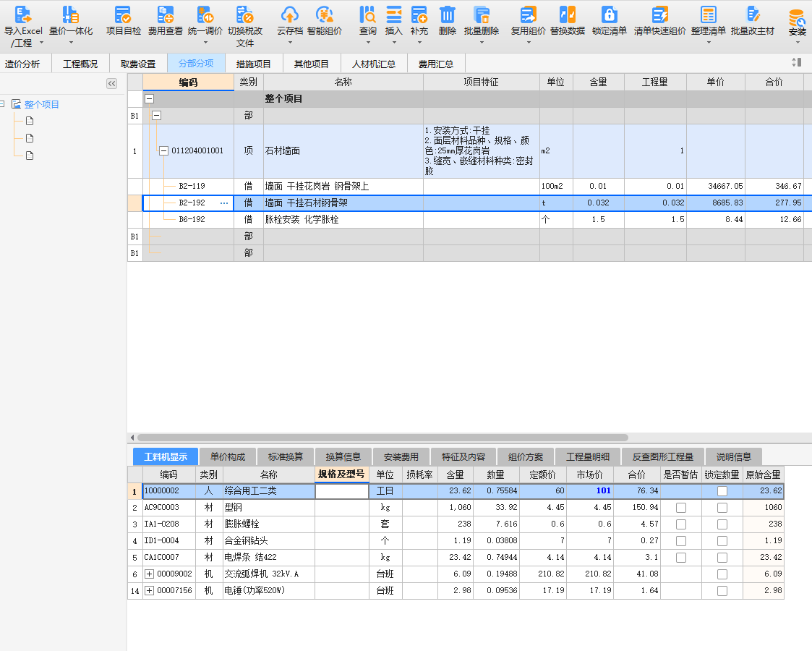Open the 查询 dropdown arrow
The width and height of the screenshot is (812, 651).
(x=368, y=43)
